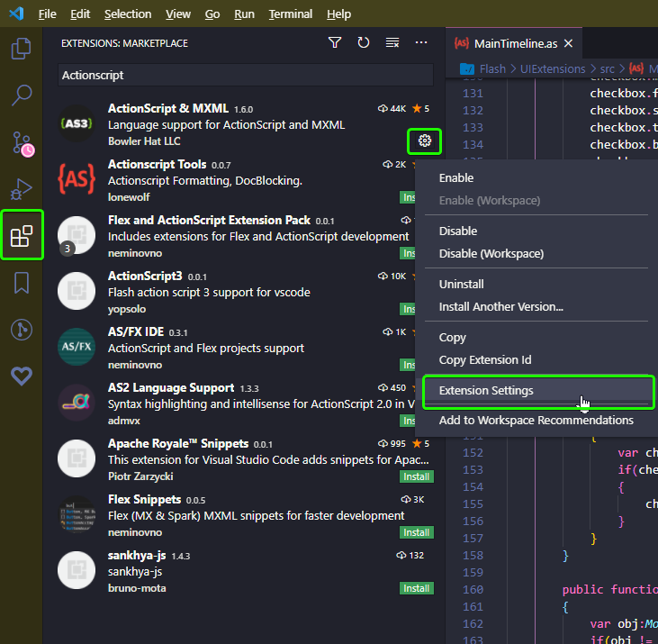
Task: Open the Edit menu
Action: coord(80,14)
